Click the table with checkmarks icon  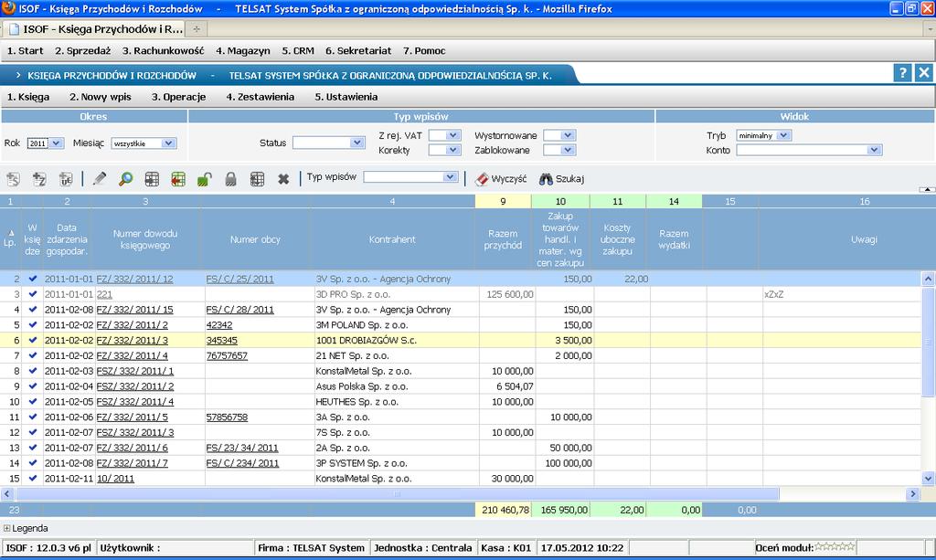point(257,179)
